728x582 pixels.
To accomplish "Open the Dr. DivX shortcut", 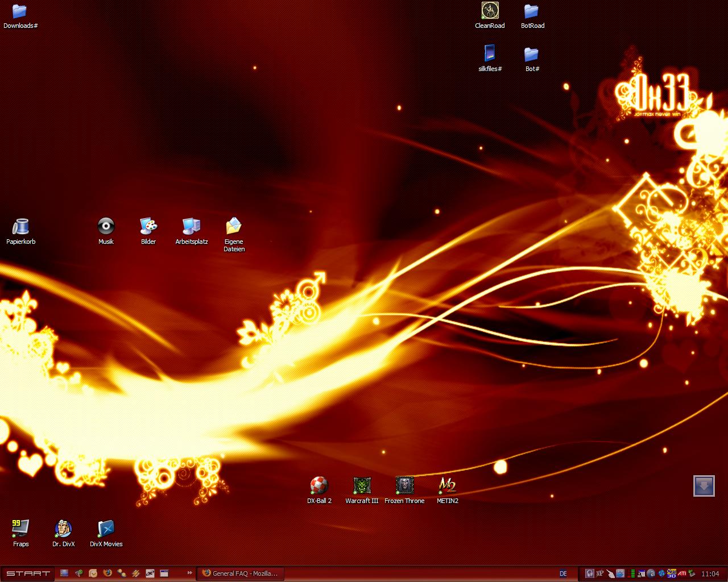I will pyautogui.click(x=63, y=529).
